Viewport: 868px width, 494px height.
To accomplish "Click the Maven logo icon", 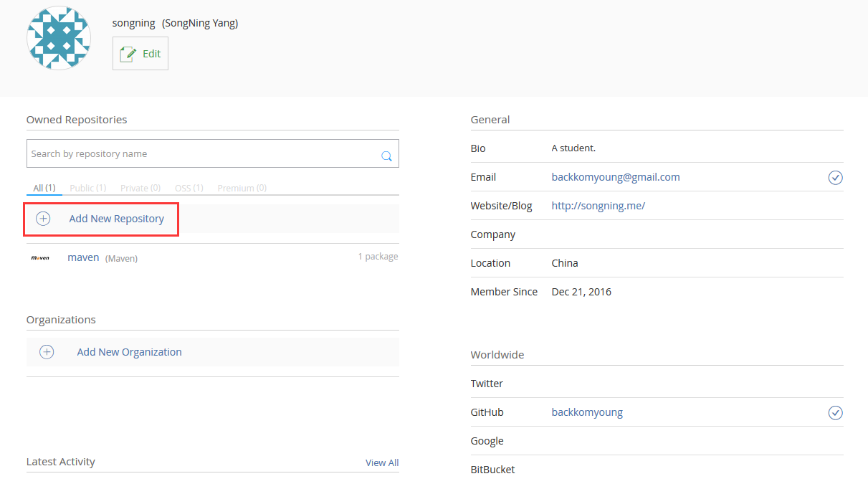I will pos(40,257).
